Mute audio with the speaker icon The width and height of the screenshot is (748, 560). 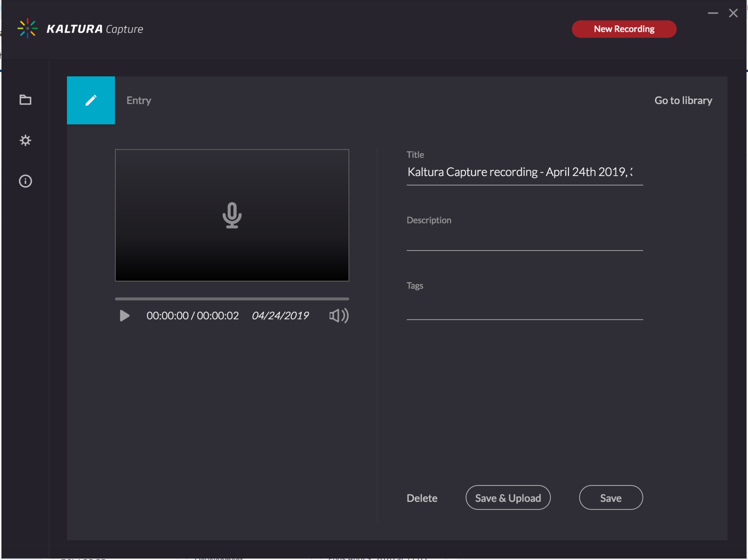pyautogui.click(x=339, y=315)
